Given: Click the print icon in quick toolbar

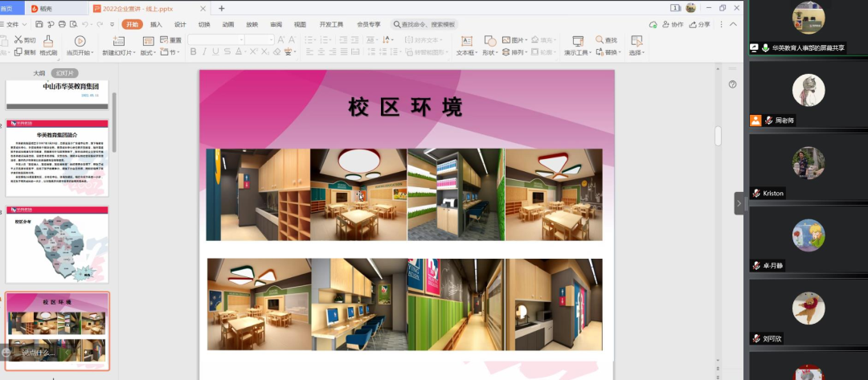Looking at the screenshot, I should 60,25.
